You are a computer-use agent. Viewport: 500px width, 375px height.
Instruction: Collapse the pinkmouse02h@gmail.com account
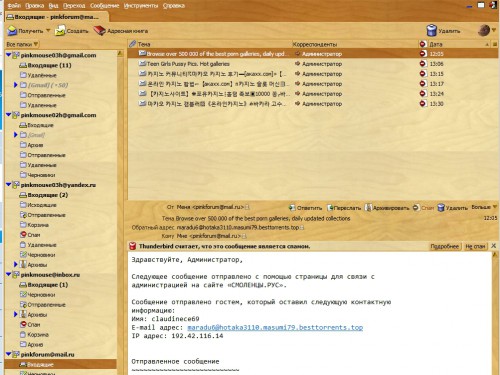(x=9, y=115)
